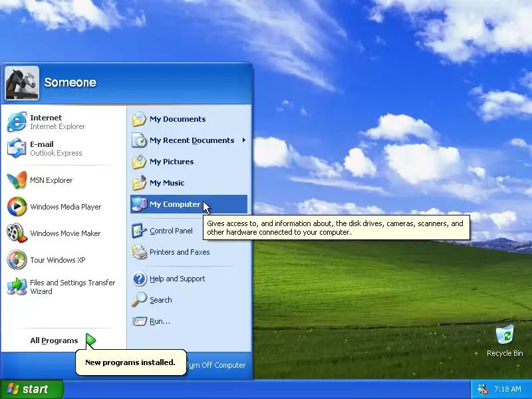The width and height of the screenshot is (532, 399).
Task: Launch MSN Explorer from its label
Action: [51, 180]
